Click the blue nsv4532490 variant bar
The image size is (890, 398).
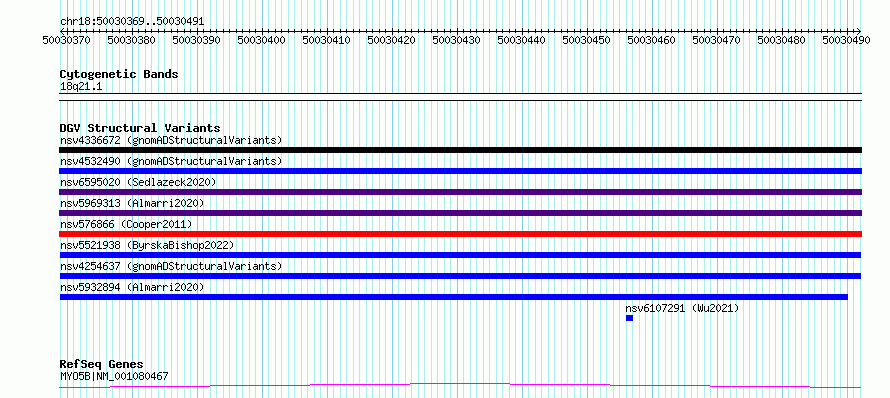[460, 171]
